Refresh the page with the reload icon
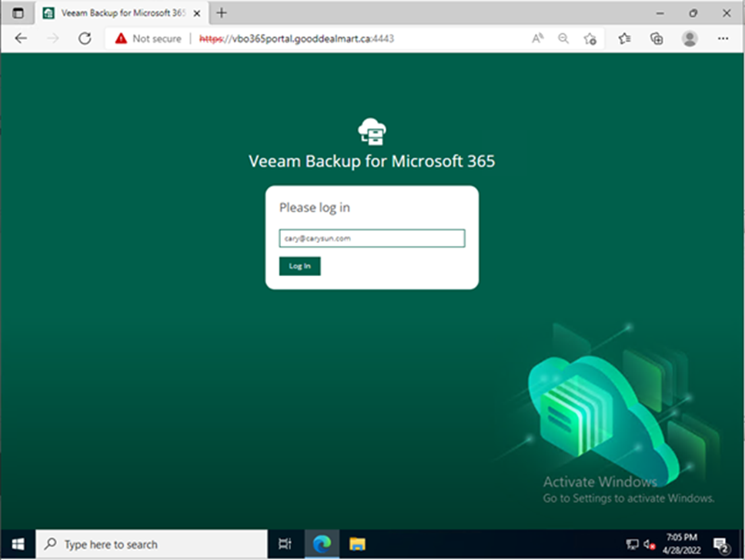Screen dimensions: 745x560 pos(85,38)
